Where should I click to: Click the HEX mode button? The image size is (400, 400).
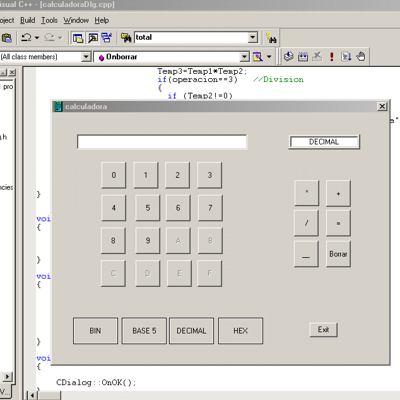tap(240, 331)
